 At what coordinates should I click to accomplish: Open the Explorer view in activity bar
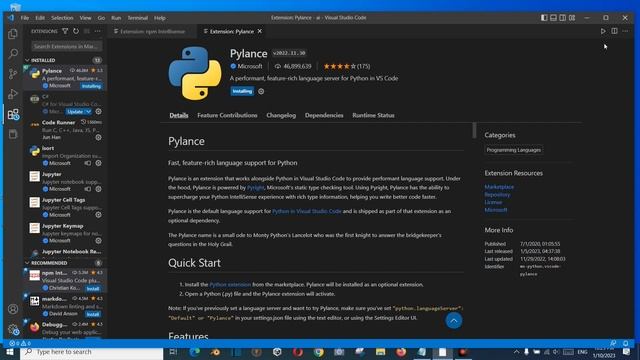13,34
